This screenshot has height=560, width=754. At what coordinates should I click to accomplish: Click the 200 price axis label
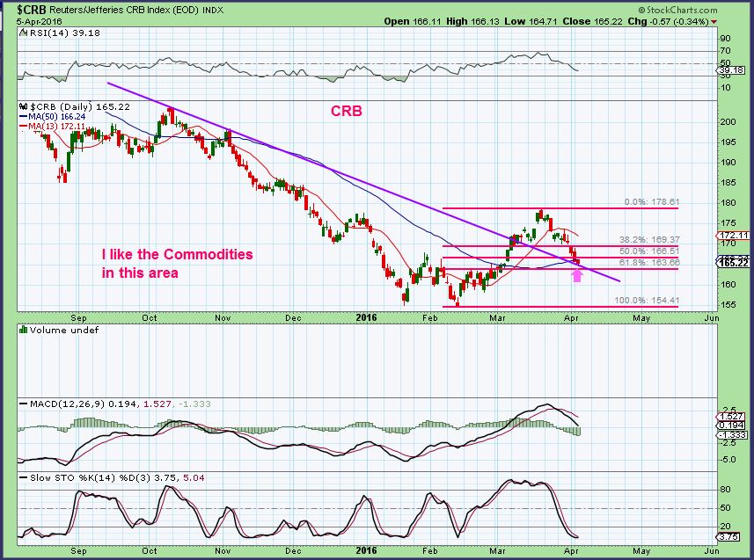728,121
